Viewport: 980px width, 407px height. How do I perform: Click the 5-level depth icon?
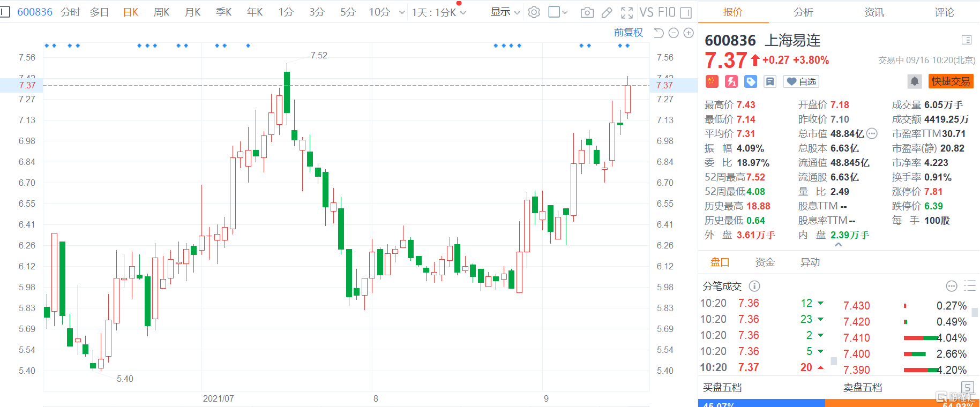pos(968,388)
